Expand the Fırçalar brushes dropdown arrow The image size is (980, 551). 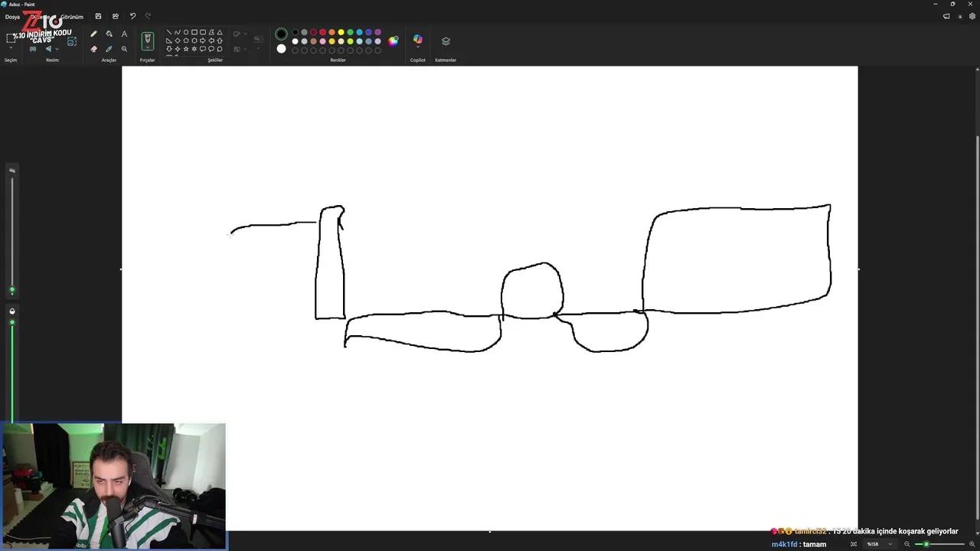[x=148, y=47]
